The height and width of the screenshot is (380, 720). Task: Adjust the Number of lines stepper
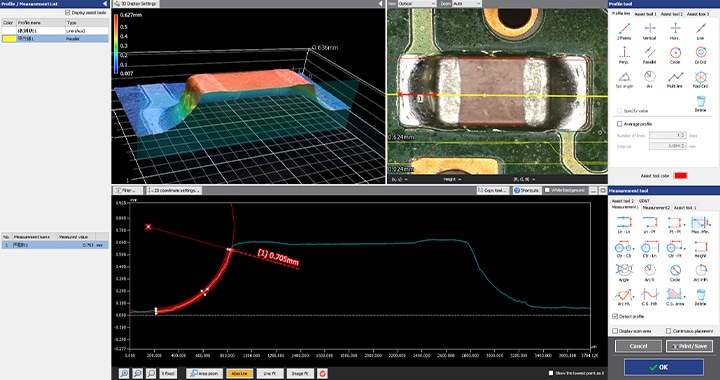coord(683,135)
